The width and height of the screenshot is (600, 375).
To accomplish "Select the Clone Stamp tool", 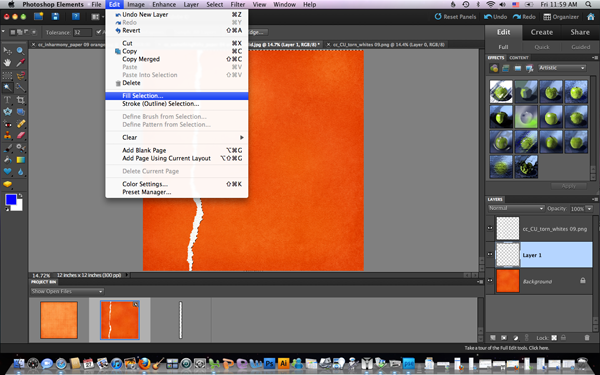I will [x=7, y=135].
